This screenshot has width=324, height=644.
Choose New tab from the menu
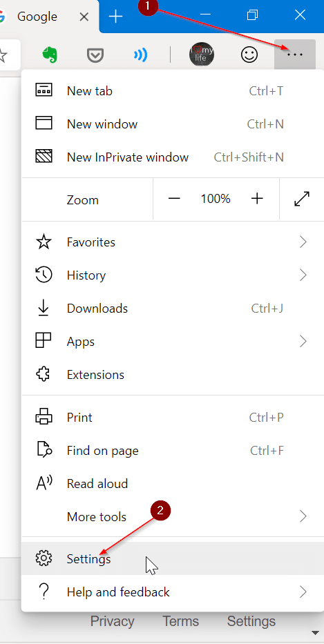point(173,91)
